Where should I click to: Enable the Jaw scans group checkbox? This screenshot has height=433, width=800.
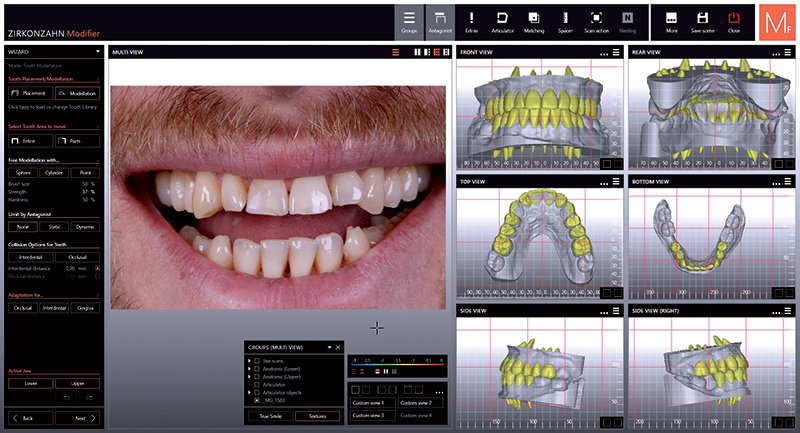click(x=257, y=359)
